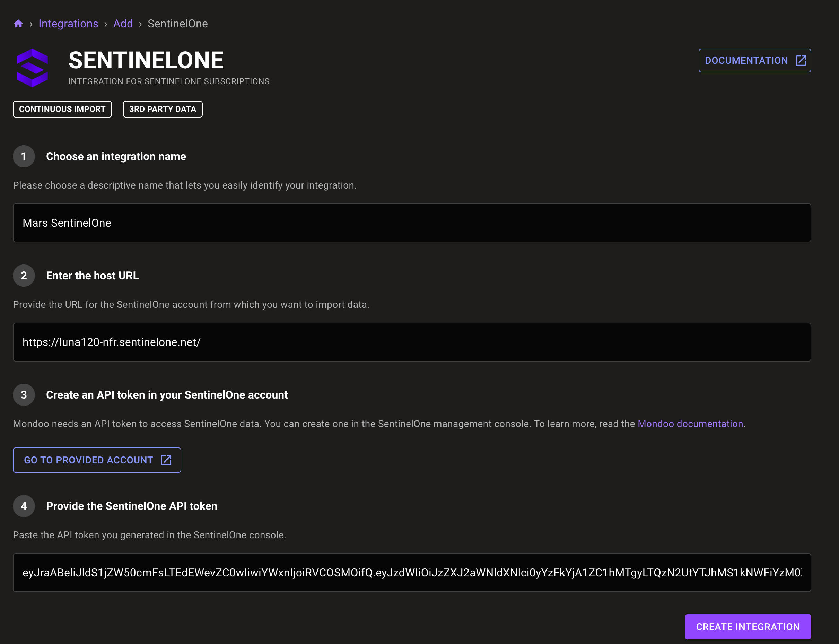
Task: Open the Integrations breadcrumb link
Action: pyautogui.click(x=68, y=23)
